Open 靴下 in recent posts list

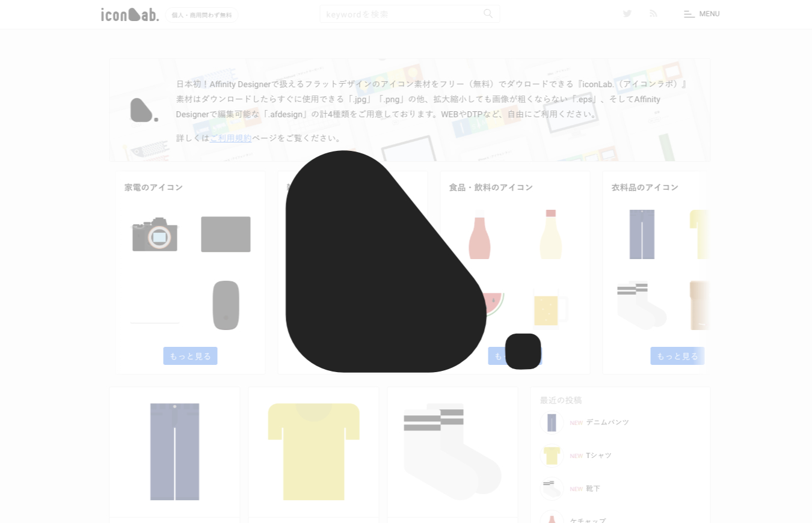592,489
